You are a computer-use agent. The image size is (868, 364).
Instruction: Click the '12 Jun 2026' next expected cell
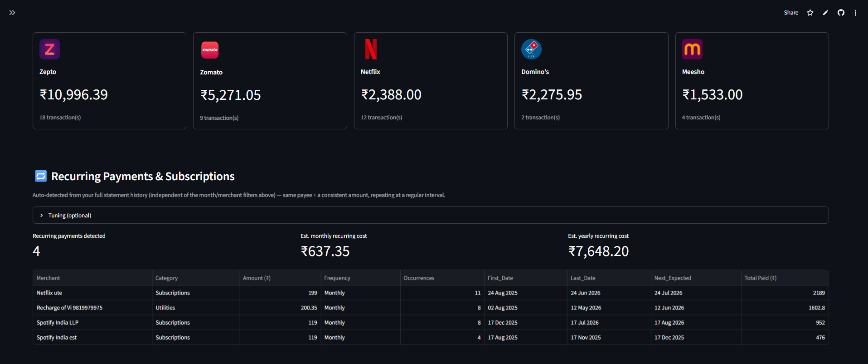click(x=696, y=308)
